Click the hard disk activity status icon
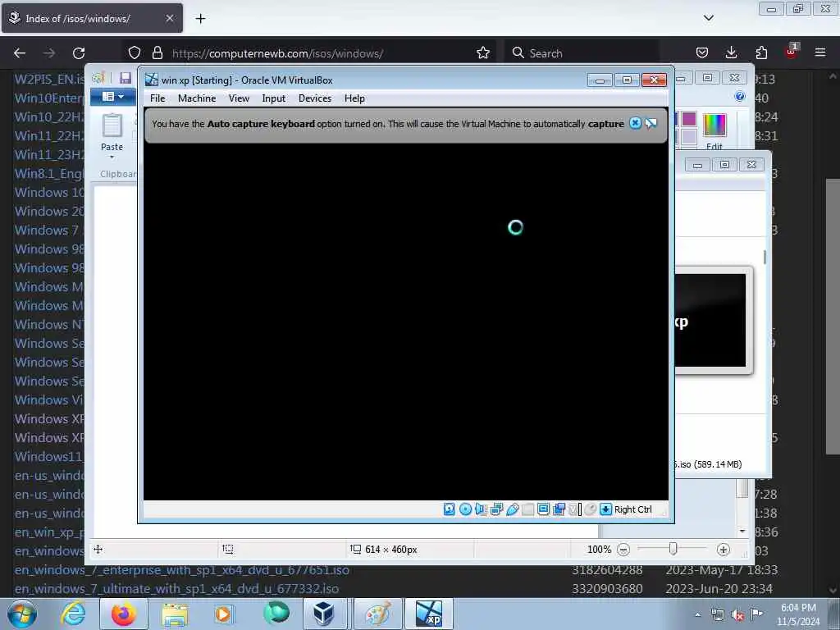Screen dimensions: 840x630 click(x=450, y=509)
